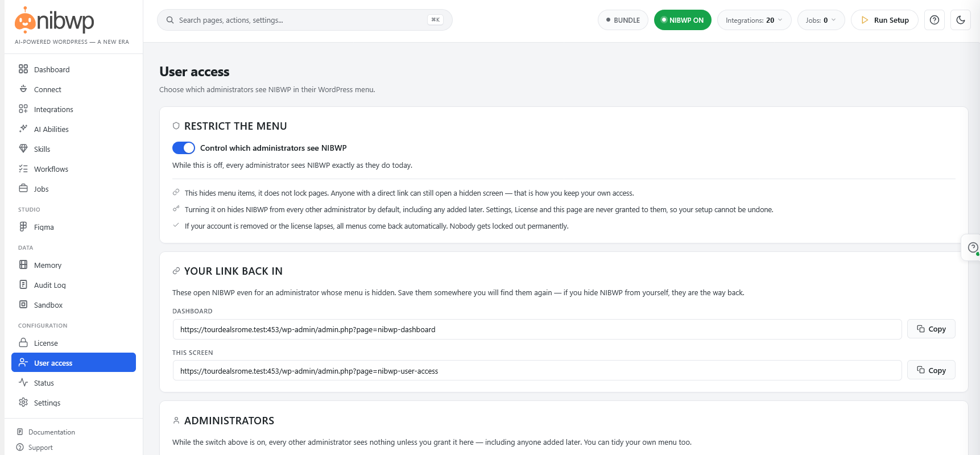Click the Integrations icon in sidebar
This screenshot has height=455, width=980.
(23, 109)
